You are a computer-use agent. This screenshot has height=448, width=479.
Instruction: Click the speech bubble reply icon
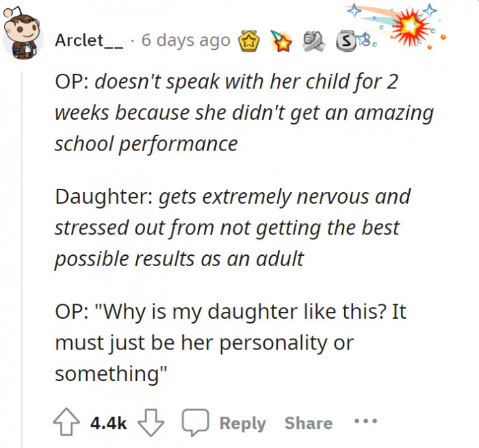[194, 423]
